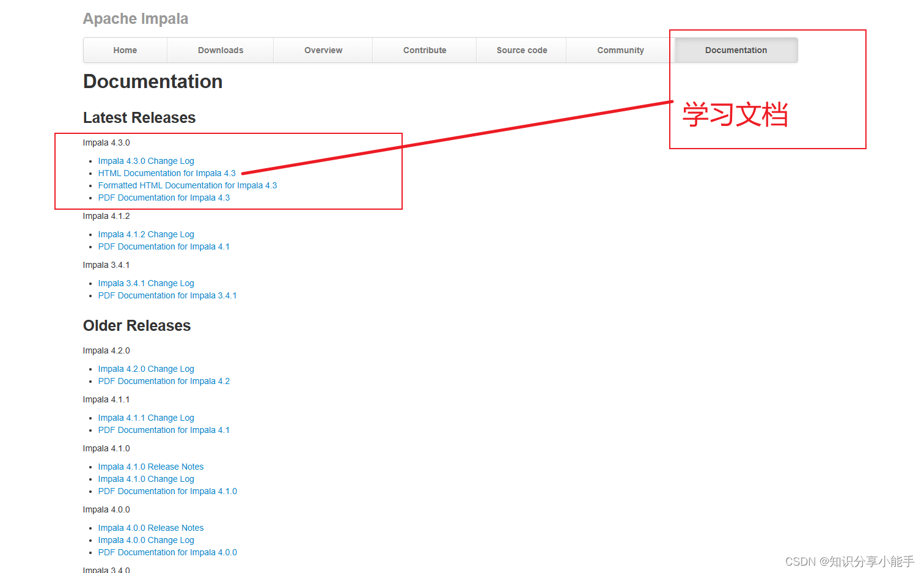Open Impala 4.0.0 Release Notes link
Viewport: 924px width, 573px height.
coord(151,528)
